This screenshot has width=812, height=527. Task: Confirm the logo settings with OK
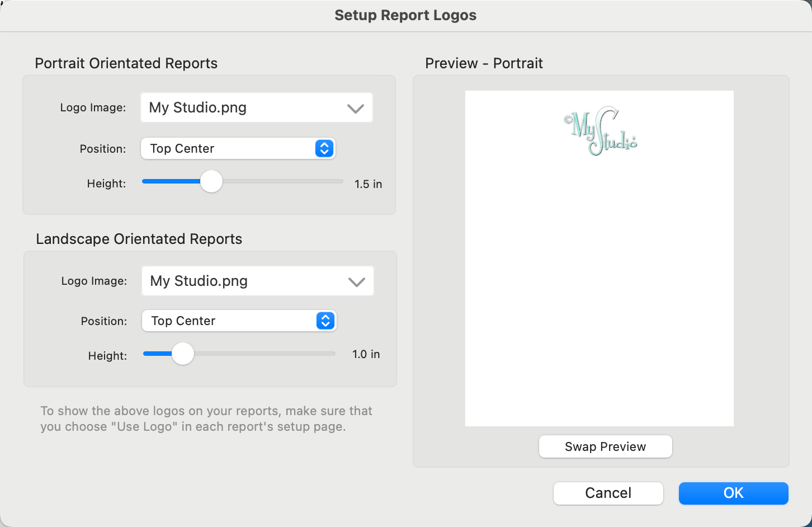[733, 493]
